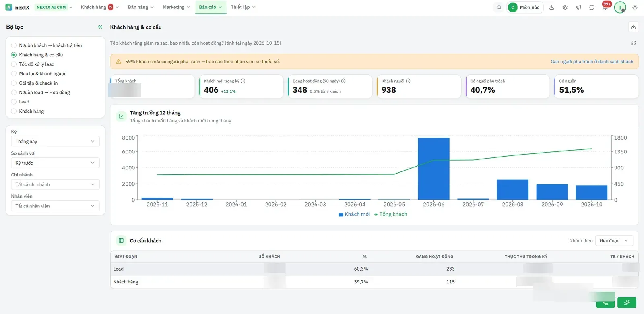Export the Khách hàng & cơ cấu report
The width and height of the screenshot is (644, 314).
[x=634, y=27]
